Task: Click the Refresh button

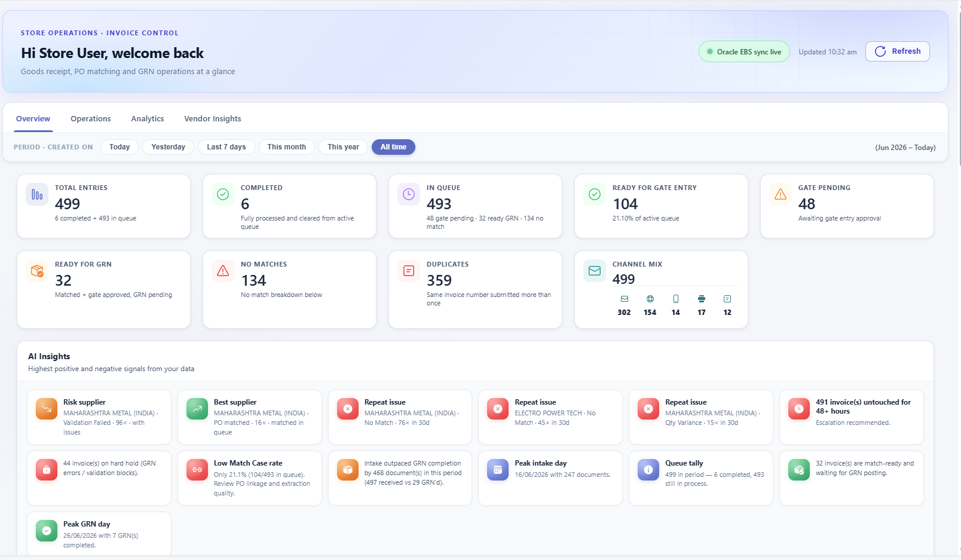Action: (898, 51)
